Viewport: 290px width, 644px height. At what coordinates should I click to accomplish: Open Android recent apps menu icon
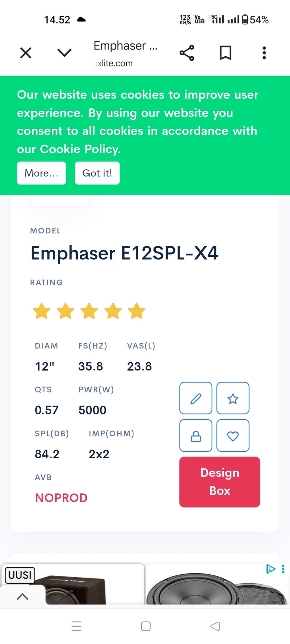click(x=76, y=626)
